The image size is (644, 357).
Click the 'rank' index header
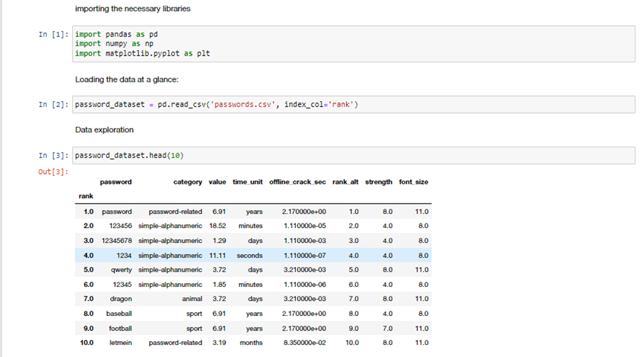86,196
